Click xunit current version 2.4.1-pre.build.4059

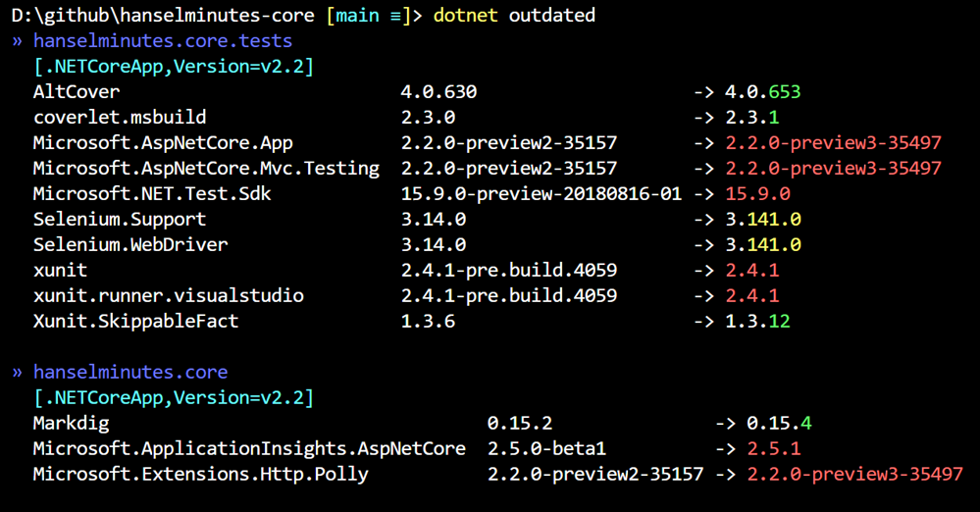coord(509,270)
